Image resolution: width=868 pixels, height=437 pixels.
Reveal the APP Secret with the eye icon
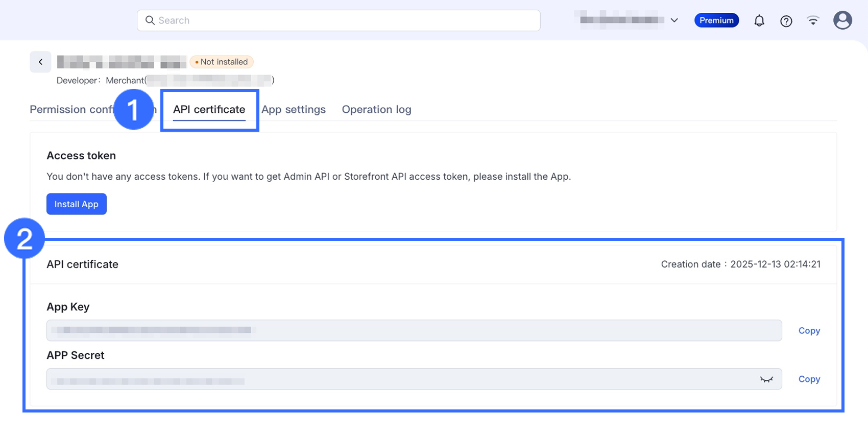click(x=766, y=379)
